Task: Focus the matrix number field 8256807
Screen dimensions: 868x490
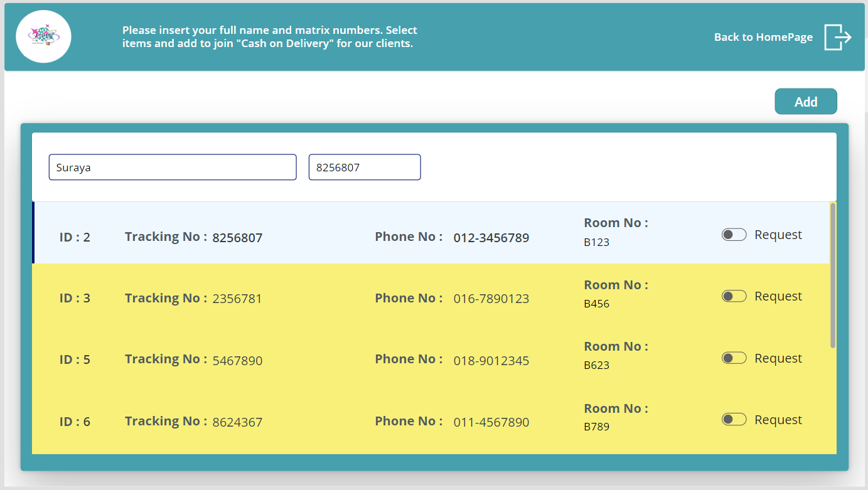Action: tap(365, 168)
